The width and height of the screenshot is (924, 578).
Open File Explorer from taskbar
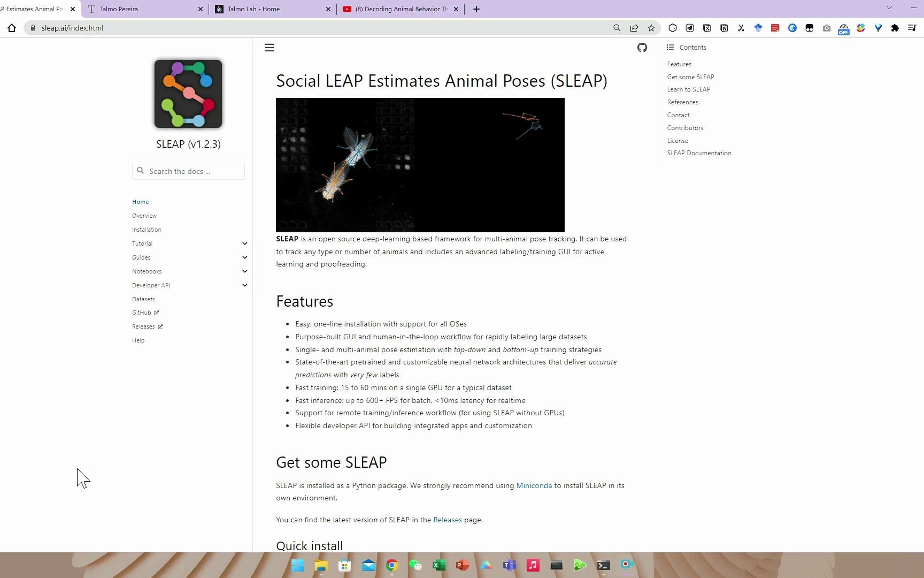321,565
